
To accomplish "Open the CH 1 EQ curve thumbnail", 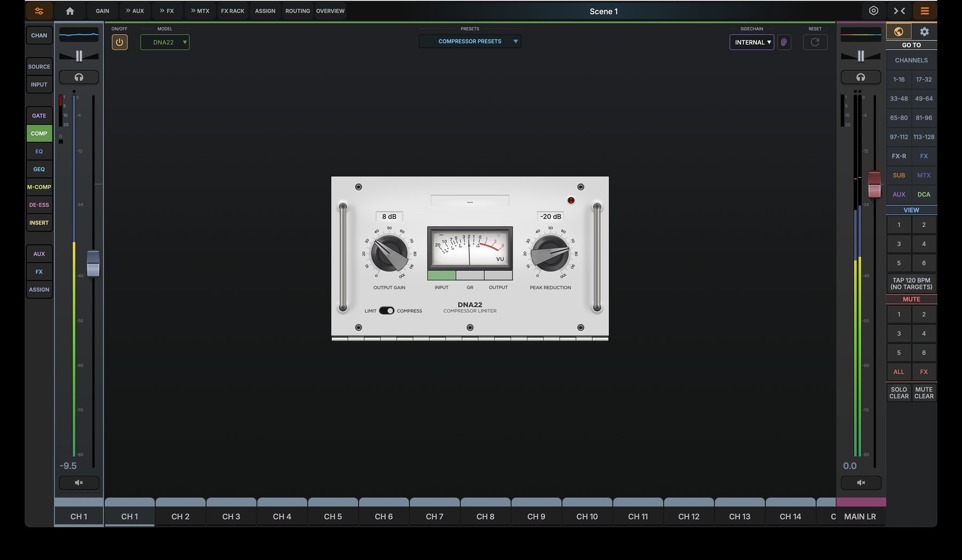I will pos(79,35).
